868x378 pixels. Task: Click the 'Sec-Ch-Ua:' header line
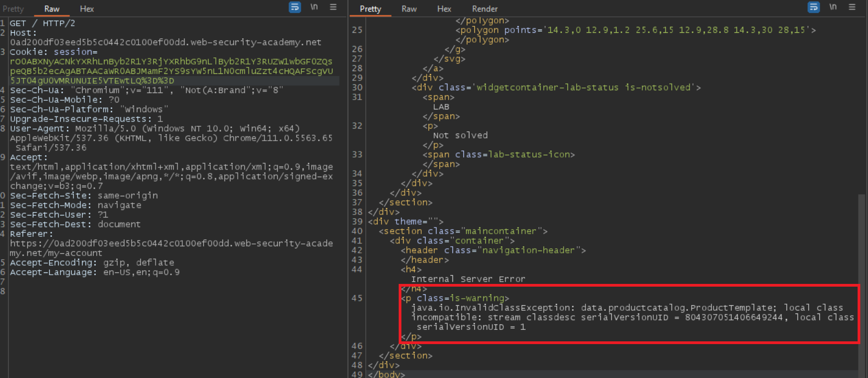point(146,90)
